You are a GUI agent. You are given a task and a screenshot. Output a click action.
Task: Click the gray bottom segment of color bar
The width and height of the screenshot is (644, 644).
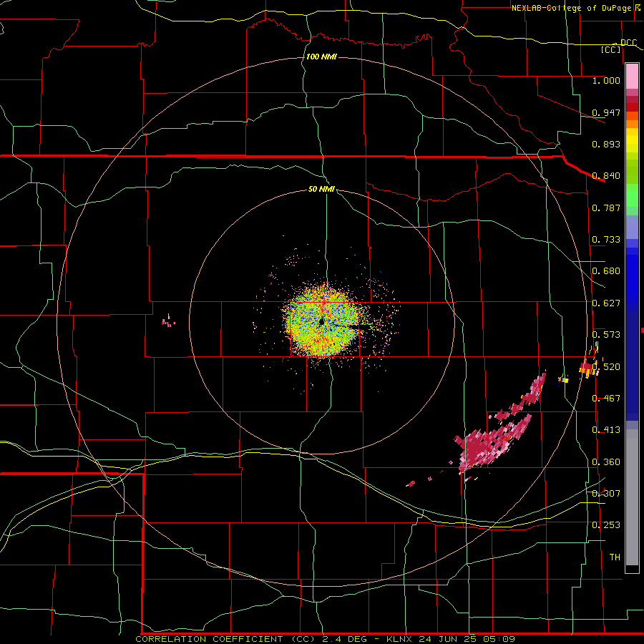[x=632, y=497]
